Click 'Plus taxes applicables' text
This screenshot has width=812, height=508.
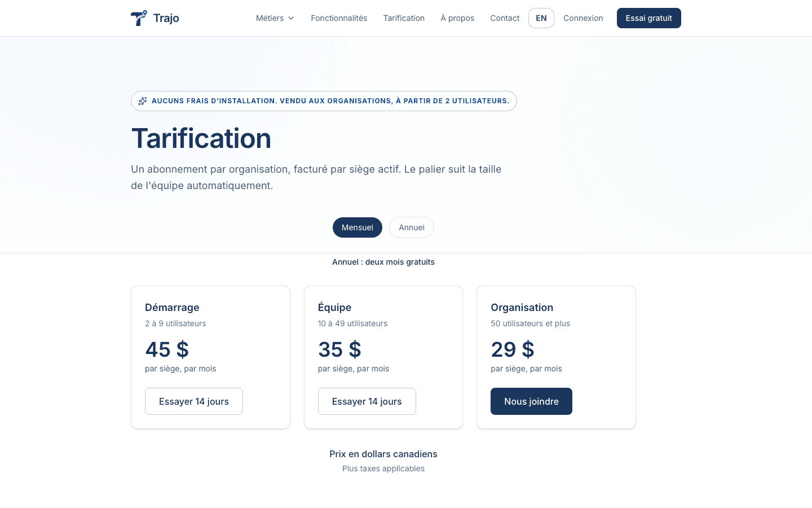[x=383, y=468]
